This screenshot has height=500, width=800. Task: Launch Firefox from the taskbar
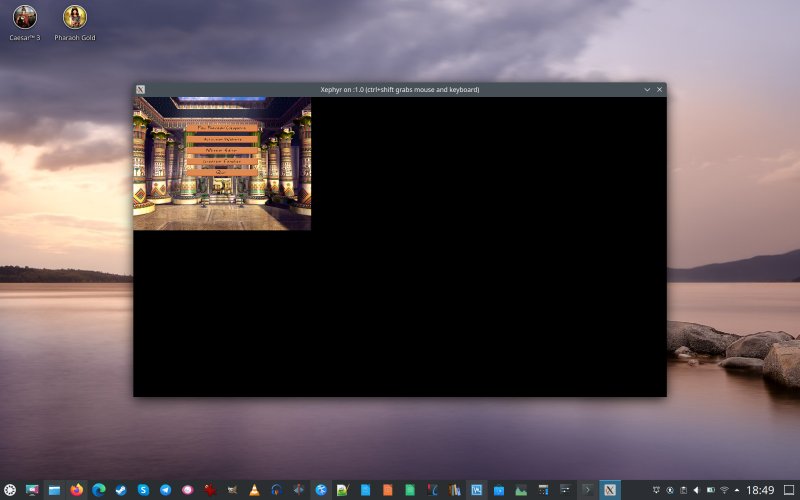77,490
